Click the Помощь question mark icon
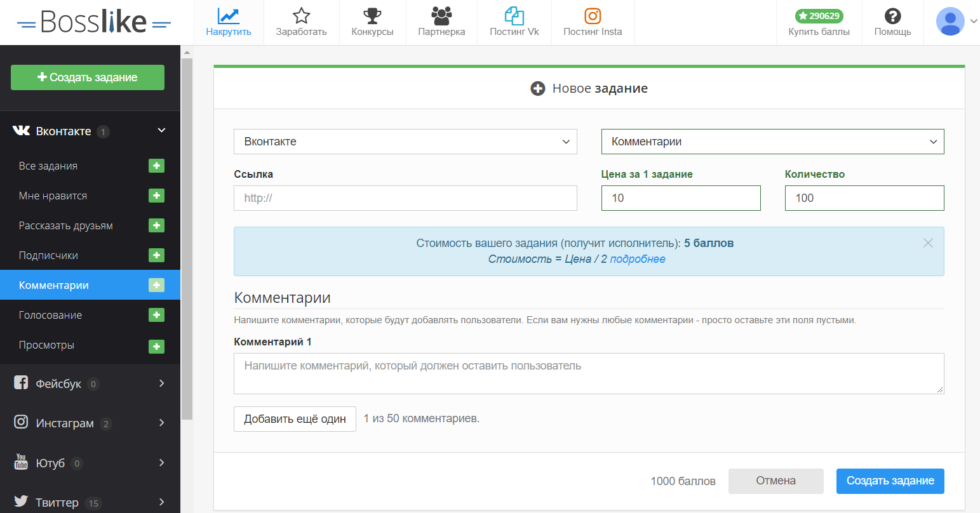 [x=892, y=16]
